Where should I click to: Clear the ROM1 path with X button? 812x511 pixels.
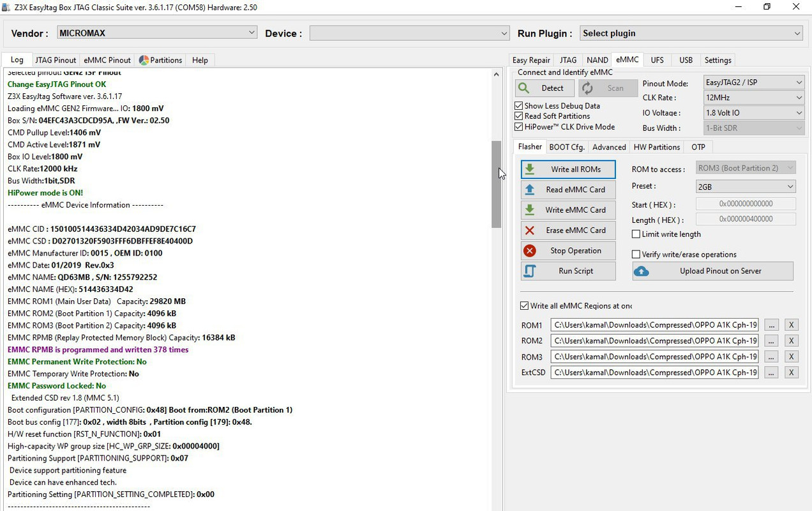[791, 325]
